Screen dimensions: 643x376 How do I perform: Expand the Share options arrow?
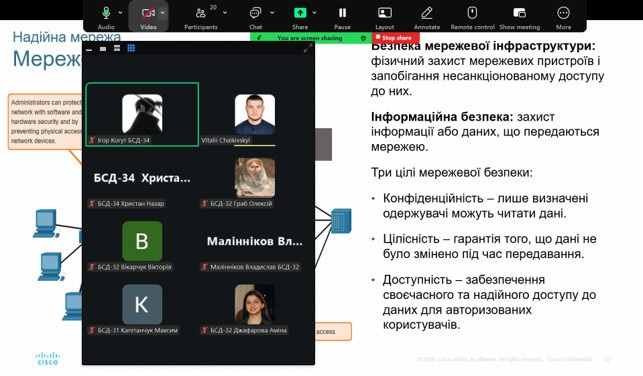315,13
